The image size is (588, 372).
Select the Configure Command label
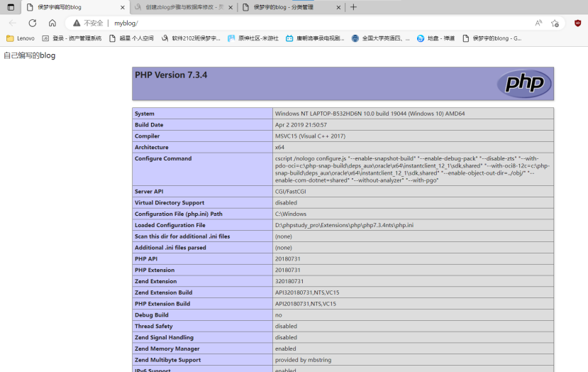[163, 158]
